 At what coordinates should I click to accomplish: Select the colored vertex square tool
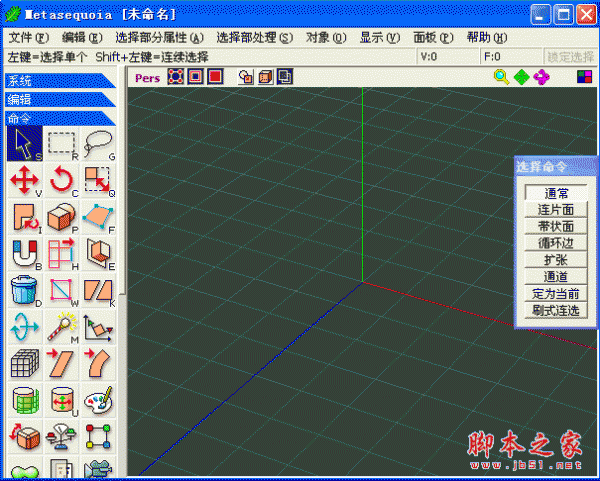(98, 437)
